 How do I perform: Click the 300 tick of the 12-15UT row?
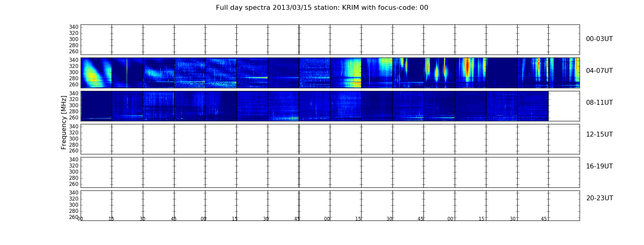point(74,139)
